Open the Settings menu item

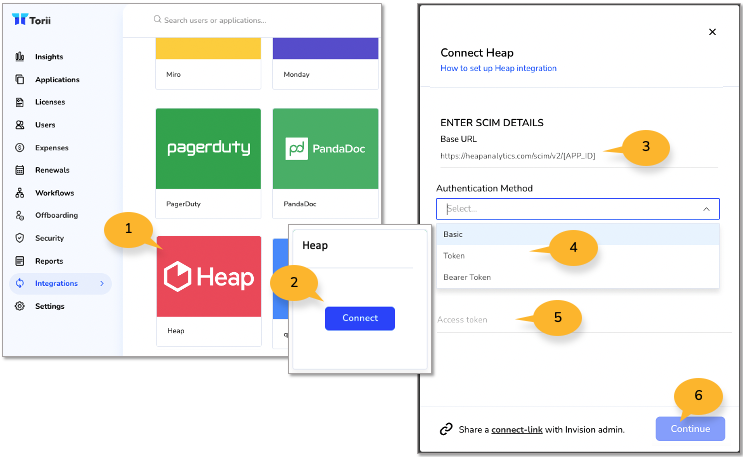click(50, 306)
